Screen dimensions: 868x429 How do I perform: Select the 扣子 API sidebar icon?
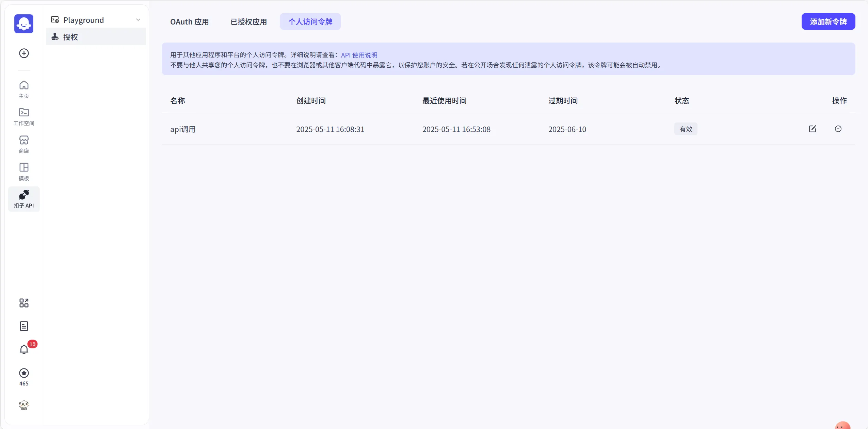pyautogui.click(x=23, y=199)
